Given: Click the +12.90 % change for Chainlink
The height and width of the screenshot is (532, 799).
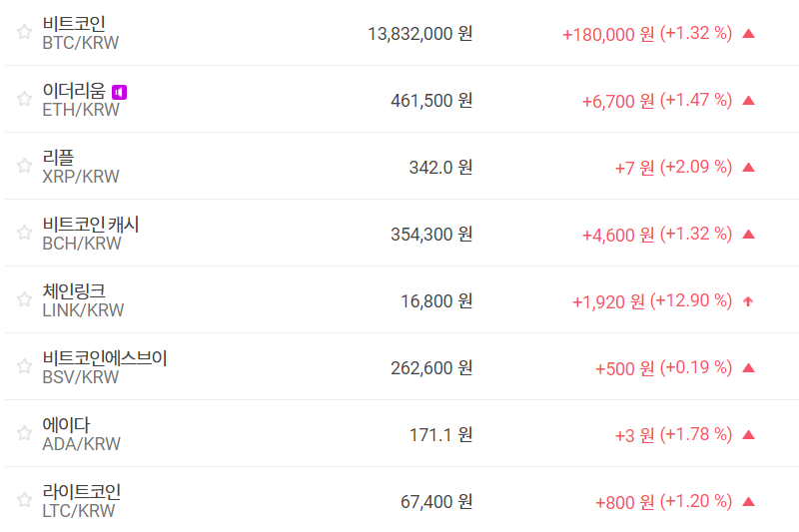Looking at the screenshot, I should click(x=691, y=300).
